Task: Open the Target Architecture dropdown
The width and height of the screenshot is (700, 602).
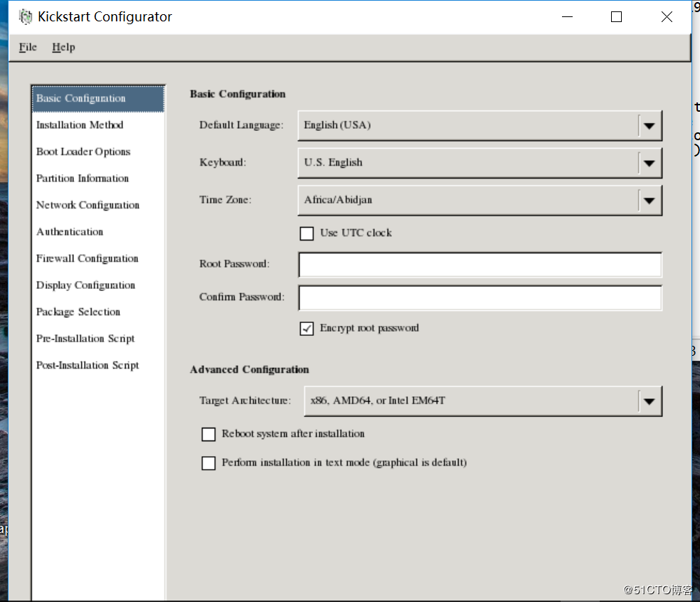Action: click(648, 401)
